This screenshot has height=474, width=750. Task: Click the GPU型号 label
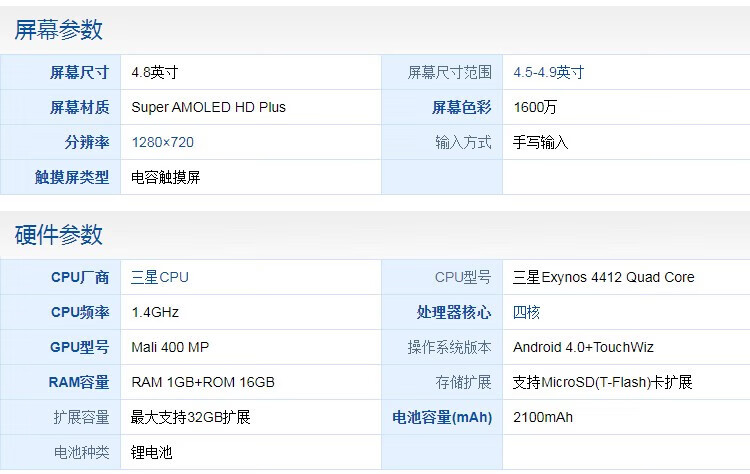[x=79, y=347]
